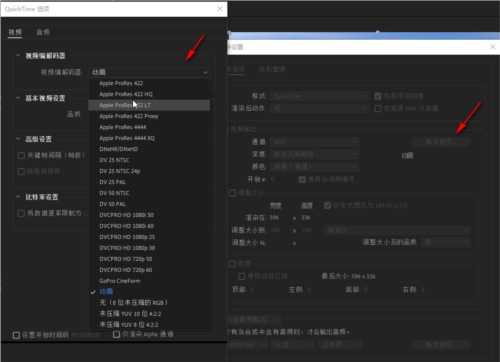Click audio output 格式选项 button

click(x=441, y=344)
